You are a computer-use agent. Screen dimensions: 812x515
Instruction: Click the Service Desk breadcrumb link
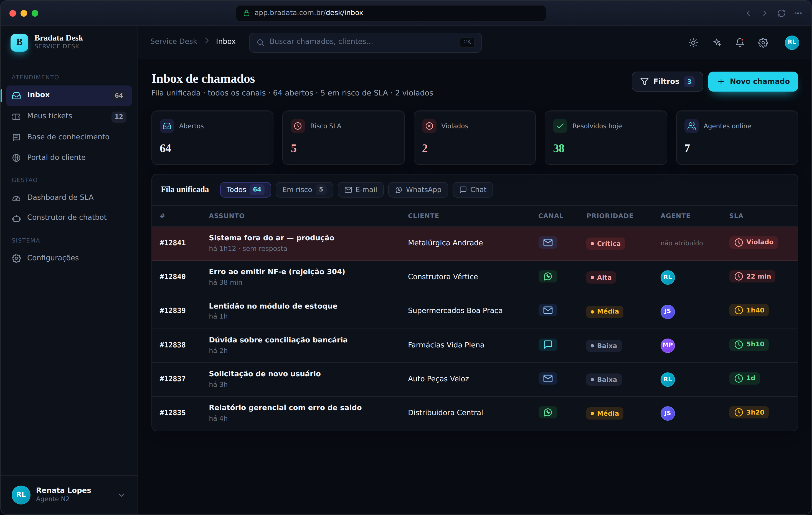(173, 41)
